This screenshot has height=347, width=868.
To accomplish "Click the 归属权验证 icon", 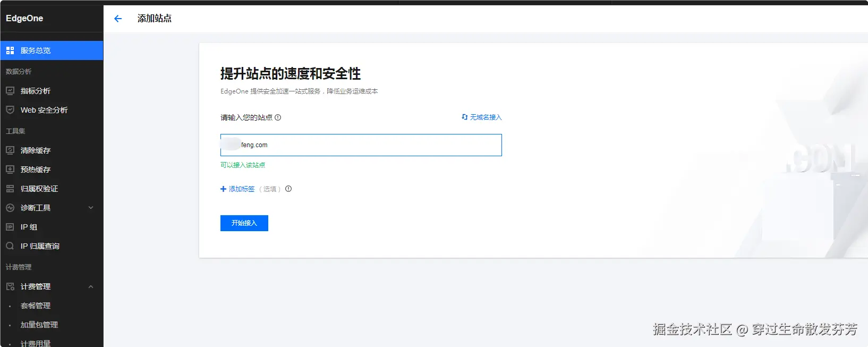I will [10, 189].
